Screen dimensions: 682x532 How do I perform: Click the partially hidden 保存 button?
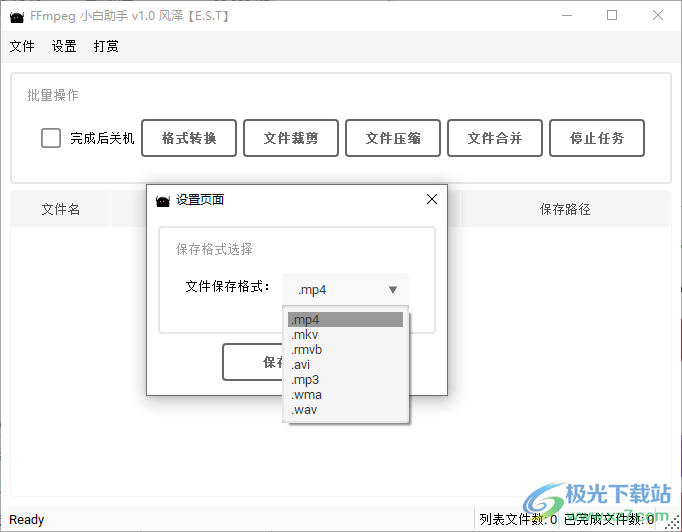coord(253,362)
